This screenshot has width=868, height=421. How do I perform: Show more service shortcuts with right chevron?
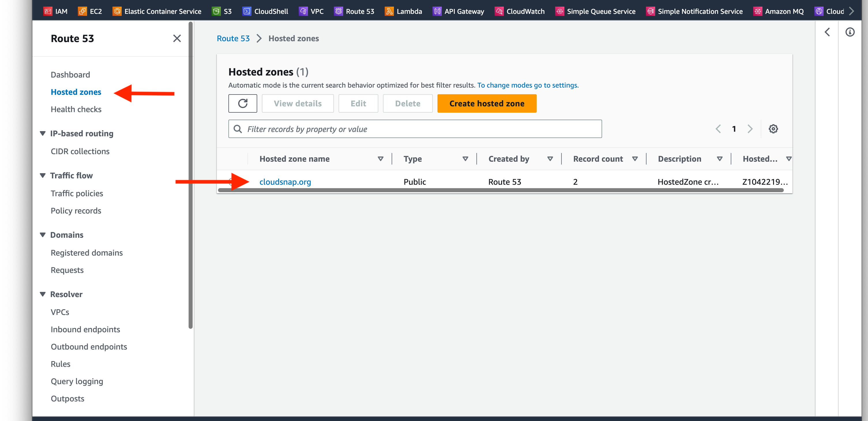(x=852, y=11)
